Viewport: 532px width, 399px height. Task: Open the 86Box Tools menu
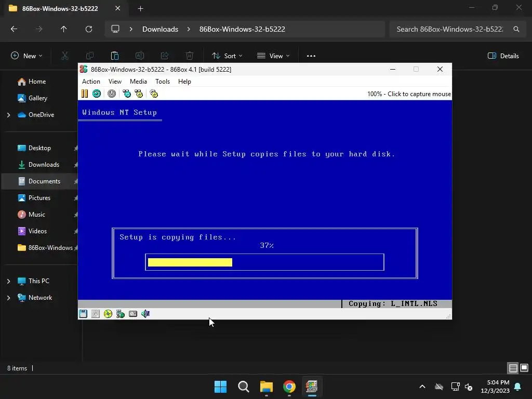(163, 82)
